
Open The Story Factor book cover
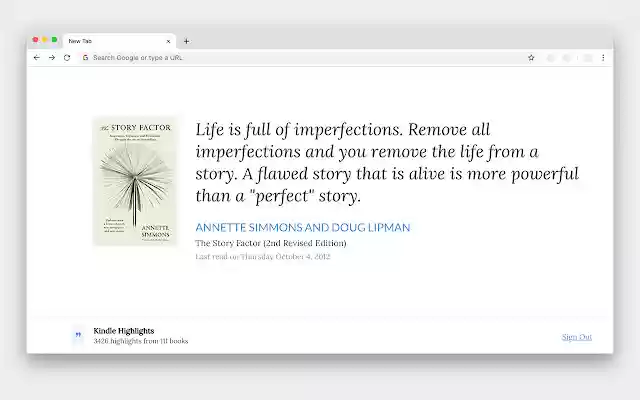pyautogui.click(x=135, y=181)
